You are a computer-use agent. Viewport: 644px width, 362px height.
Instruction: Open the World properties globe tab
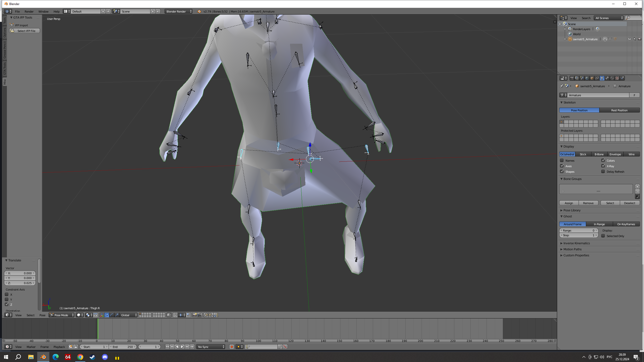pos(587,78)
